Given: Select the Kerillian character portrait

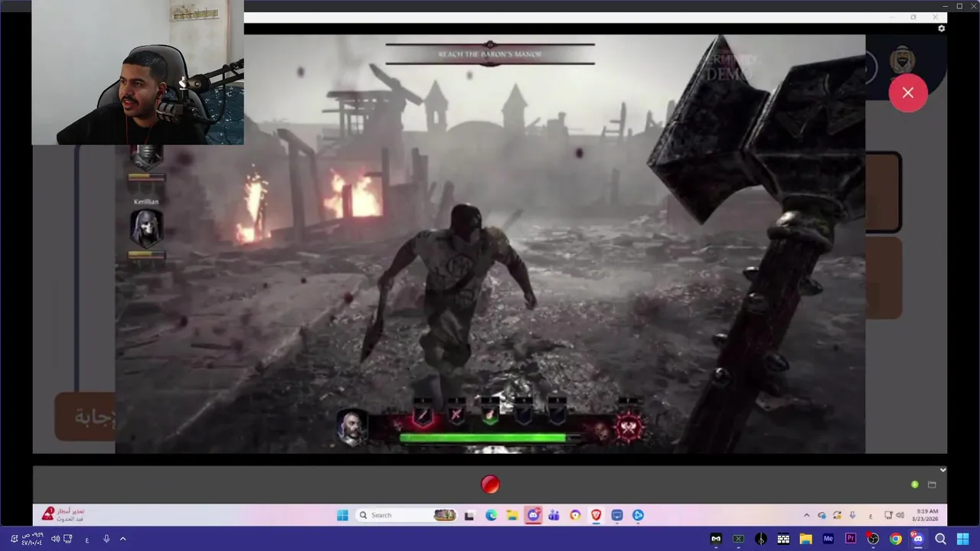Looking at the screenshot, I should (145, 227).
